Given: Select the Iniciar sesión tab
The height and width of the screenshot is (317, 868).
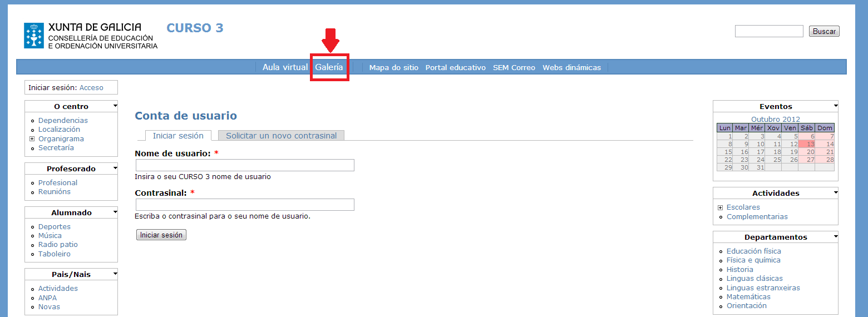Looking at the screenshot, I should click(x=178, y=136).
